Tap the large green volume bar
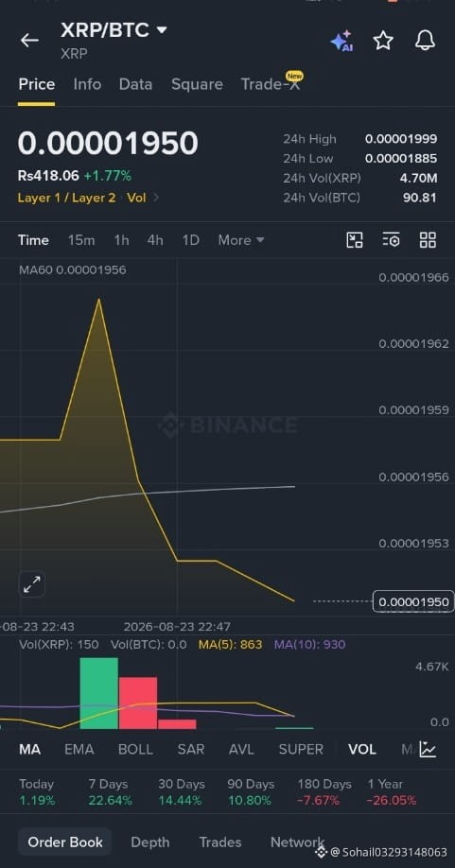 (99, 693)
